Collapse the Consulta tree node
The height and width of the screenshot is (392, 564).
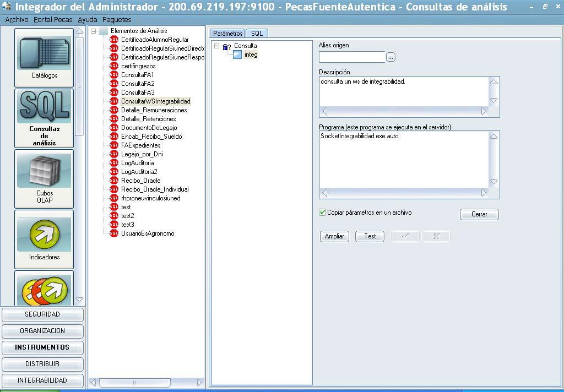tap(217, 46)
